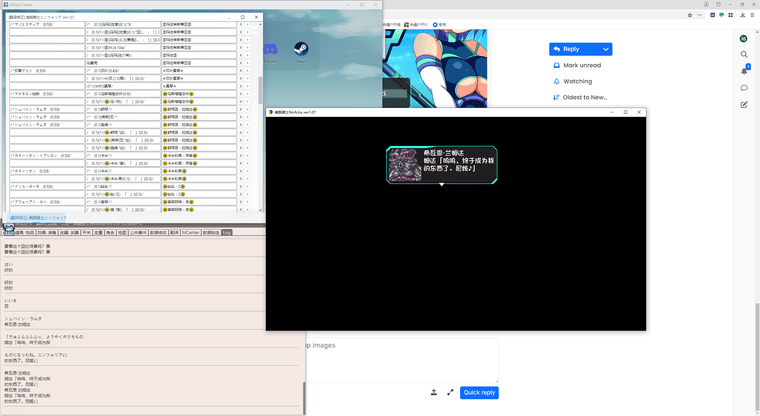Open the 变量 tab in MTool
This screenshot has width=760, height=416.
[98, 233]
